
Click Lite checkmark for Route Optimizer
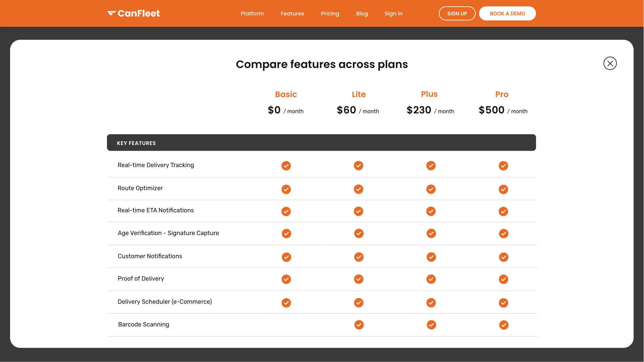pos(358,189)
